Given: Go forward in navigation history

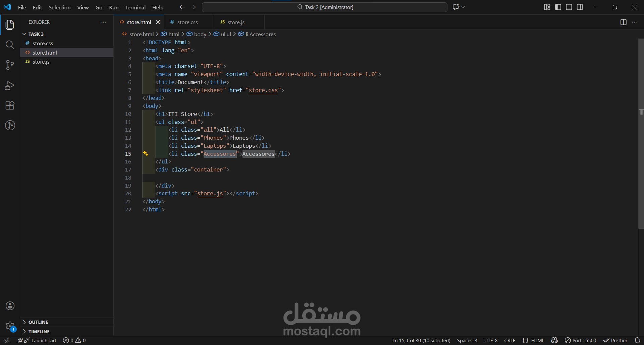Looking at the screenshot, I should 193,7.
